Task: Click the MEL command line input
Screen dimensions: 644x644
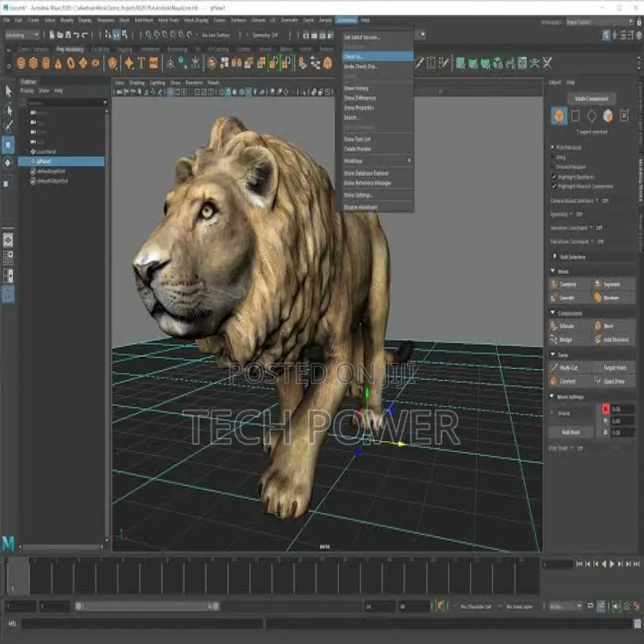Action: [143, 624]
